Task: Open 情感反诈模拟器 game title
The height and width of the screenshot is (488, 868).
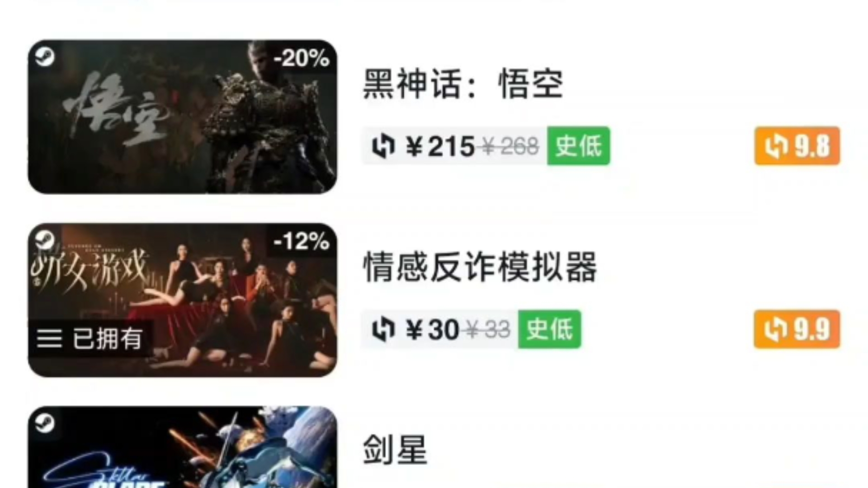Action: coord(480,267)
